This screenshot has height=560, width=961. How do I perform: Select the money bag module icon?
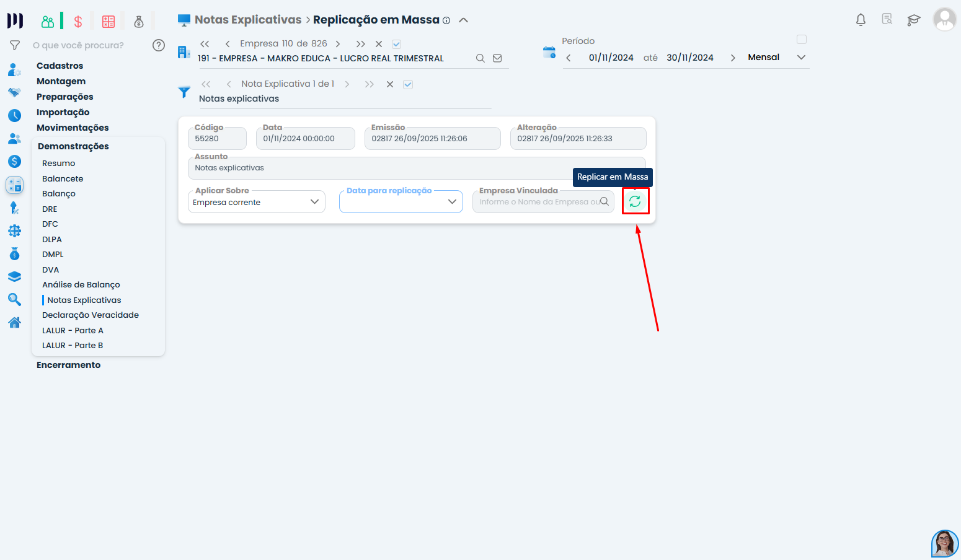pyautogui.click(x=139, y=22)
